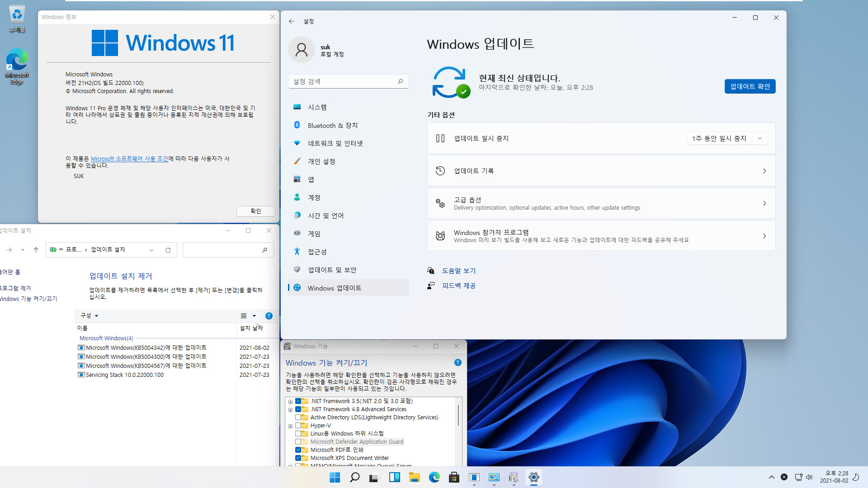
Task: Click help icon in Windows 기능 dialog
Action: (x=458, y=362)
